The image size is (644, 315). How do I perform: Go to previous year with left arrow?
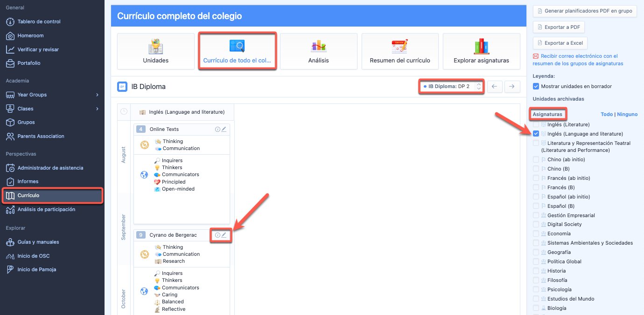(495, 87)
